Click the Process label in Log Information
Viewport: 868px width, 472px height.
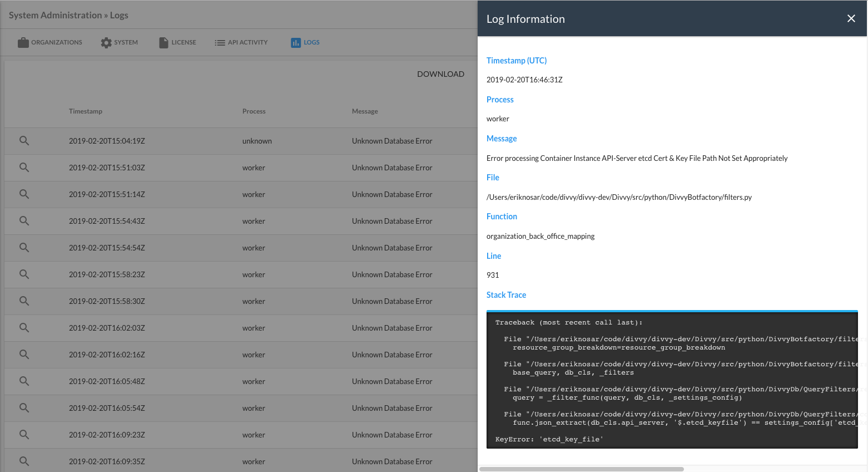pyautogui.click(x=500, y=100)
